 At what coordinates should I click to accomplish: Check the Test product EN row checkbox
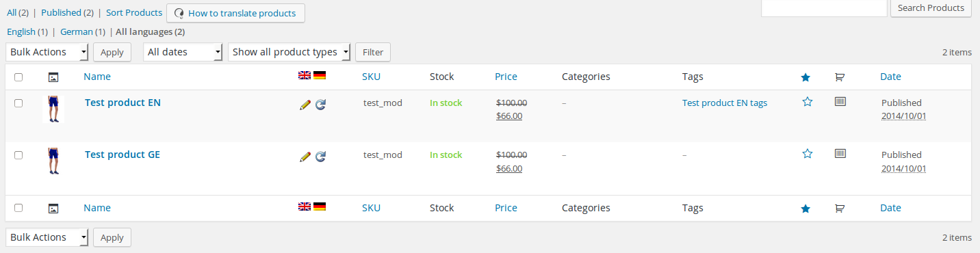(x=18, y=103)
